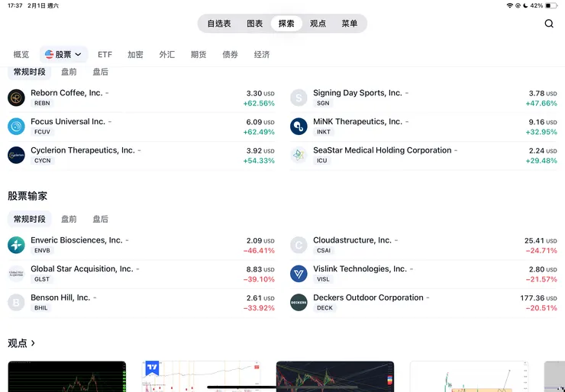This screenshot has height=392, width=565.
Task: Open Focus Universal Inc. stock
Action: [x=141, y=127]
